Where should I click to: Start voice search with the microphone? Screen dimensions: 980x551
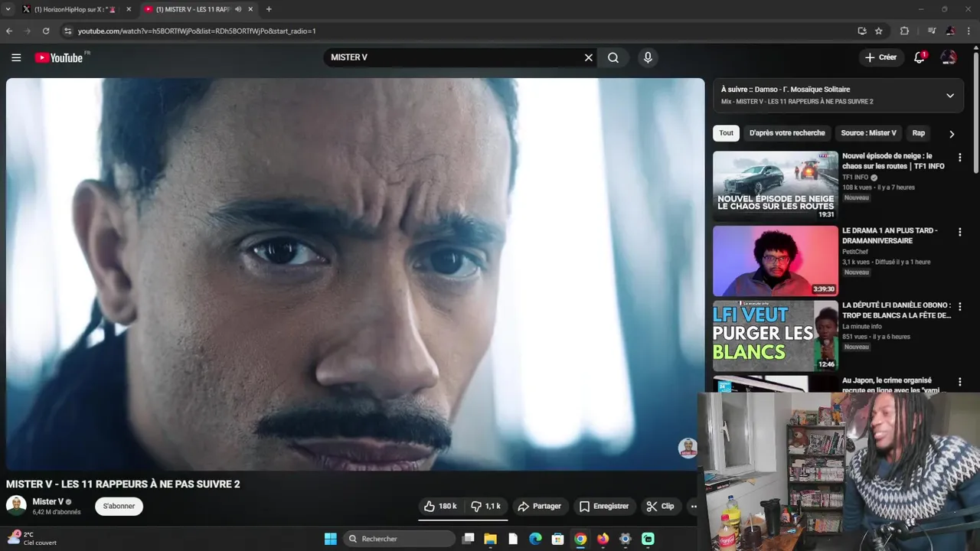pyautogui.click(x=648, y=57)
